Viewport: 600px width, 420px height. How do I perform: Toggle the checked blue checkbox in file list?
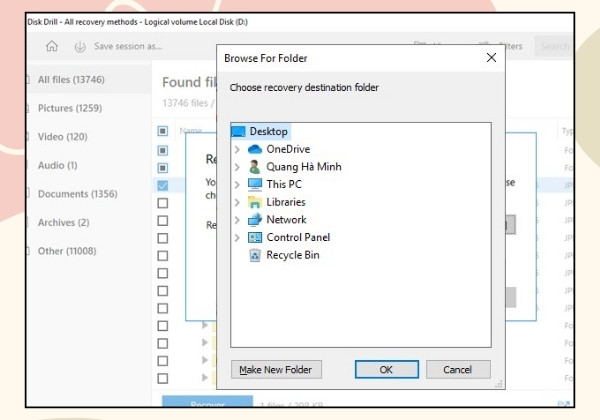[163, 186]
